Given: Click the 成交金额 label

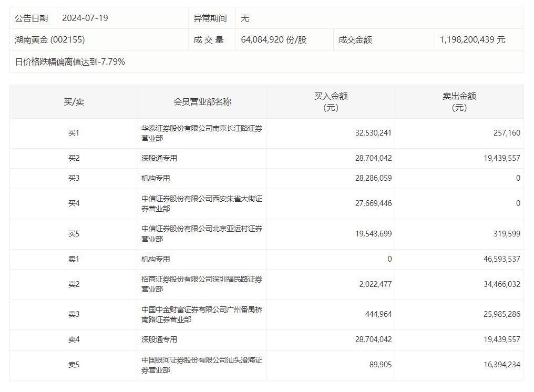Looking at the screenshot, I should [355, 40].
